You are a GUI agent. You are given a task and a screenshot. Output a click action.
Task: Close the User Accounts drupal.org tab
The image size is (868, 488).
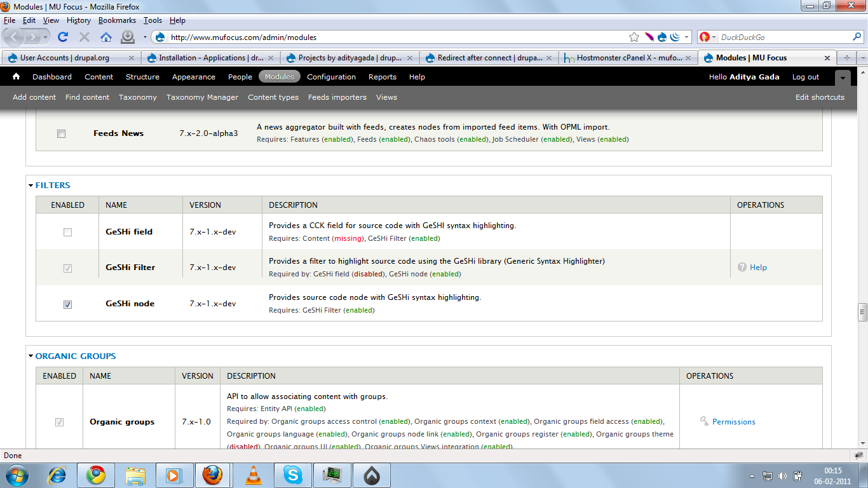132,58
